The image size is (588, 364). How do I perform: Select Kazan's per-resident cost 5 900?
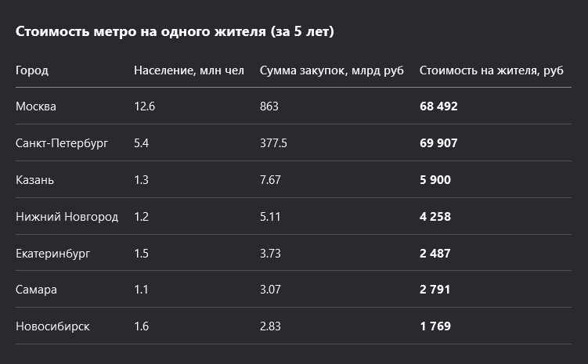pos(435,180)
